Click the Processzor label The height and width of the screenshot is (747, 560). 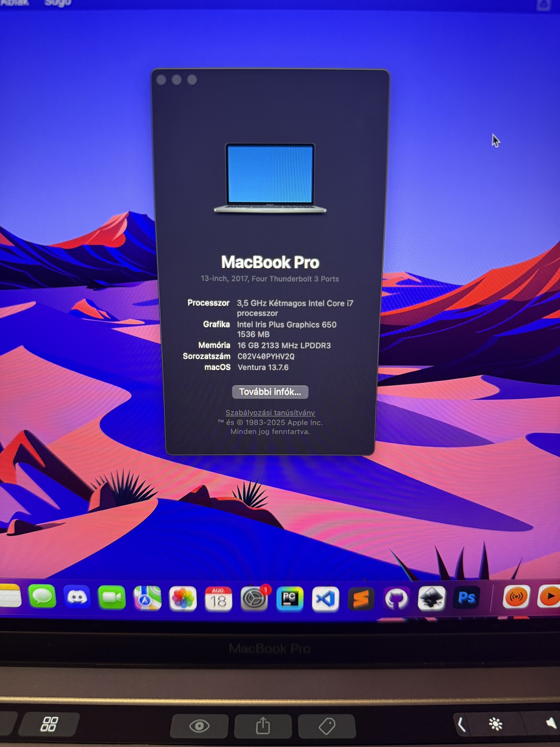click(209, 303)
